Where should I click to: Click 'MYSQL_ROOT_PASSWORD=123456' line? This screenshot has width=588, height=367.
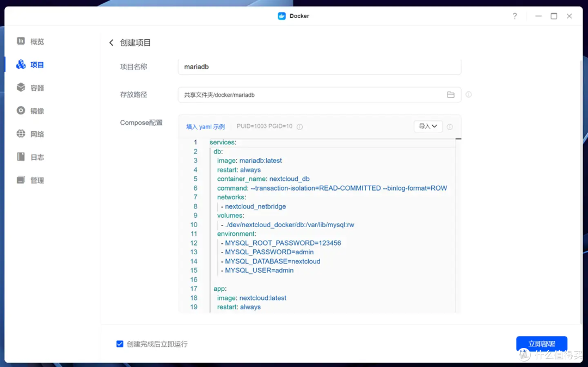tap(281, 243)
